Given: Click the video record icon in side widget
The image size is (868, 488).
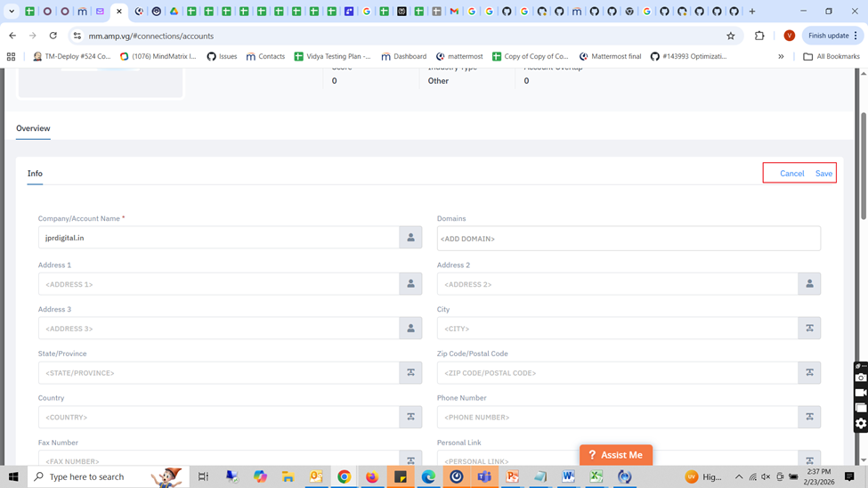Looking at the screenshot, I should (x=861, y=393).
